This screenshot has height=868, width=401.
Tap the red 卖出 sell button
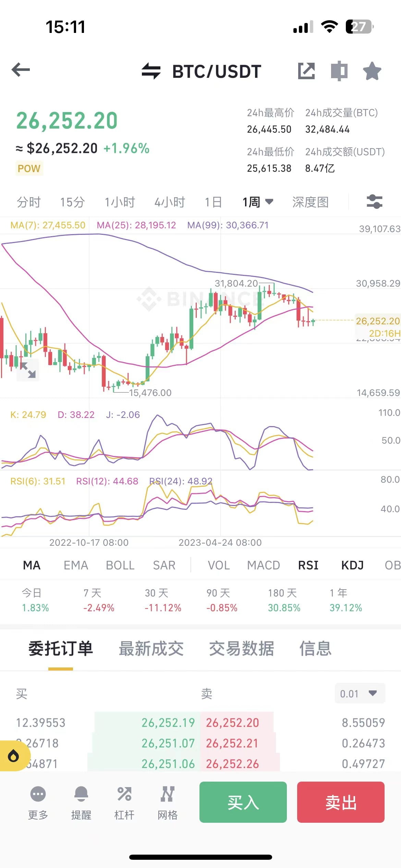(341, 802)
